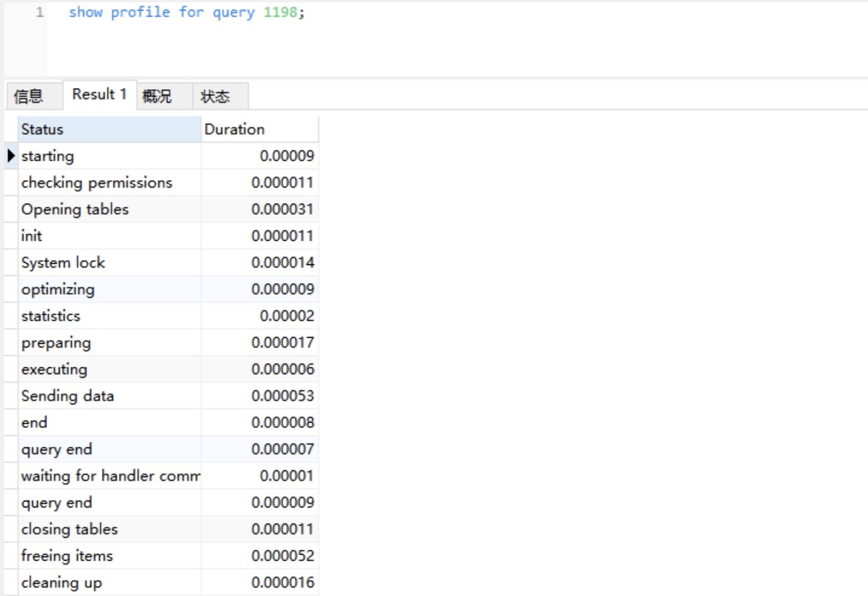The width and height of the screenshot is (868, 596).
Task: Click the 0.00009 duration for starting
Action: (x=286, y=156)
